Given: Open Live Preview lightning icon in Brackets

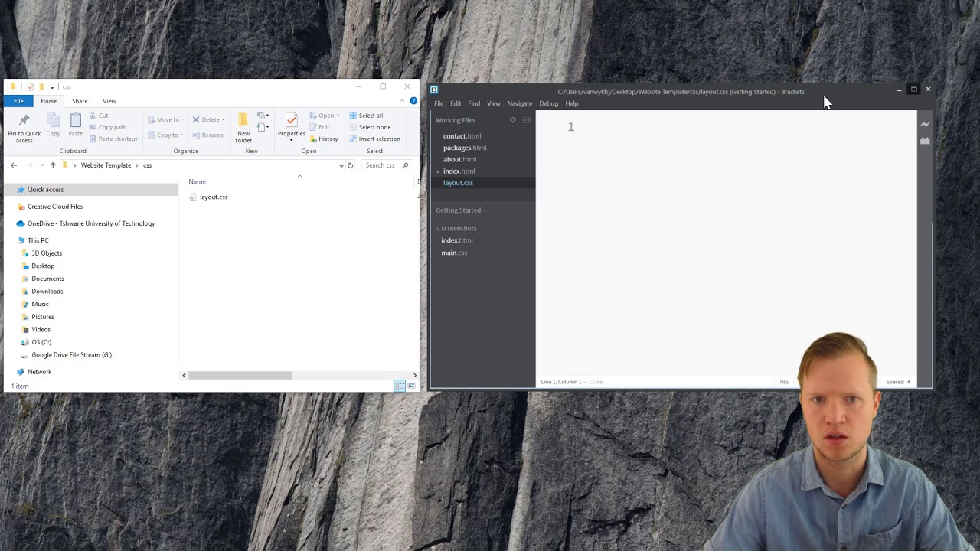Looking at the screenshot, I should click(925, 124).
